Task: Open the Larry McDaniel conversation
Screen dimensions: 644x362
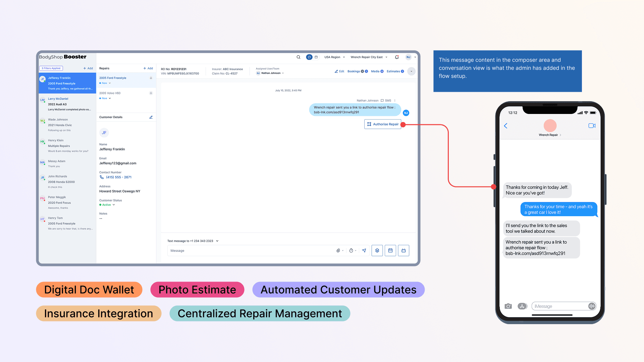Action: 67,104
